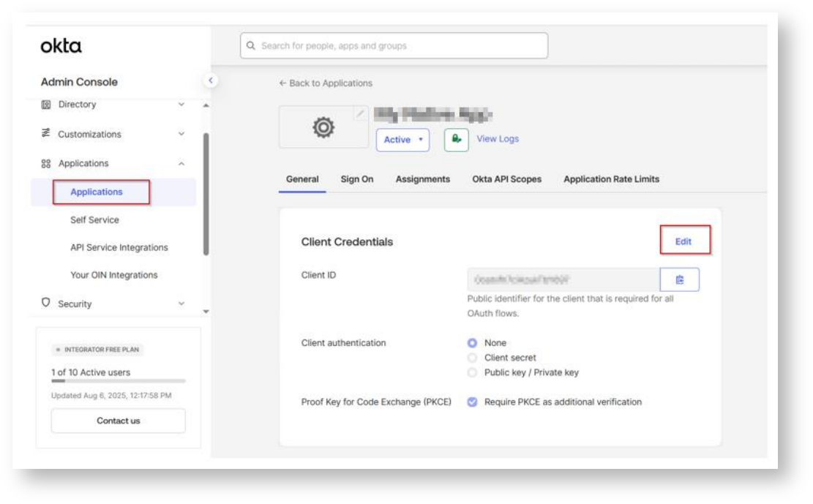Click the Security shield icon
Viewport: 813px width, 504px height.
point(46,303)
